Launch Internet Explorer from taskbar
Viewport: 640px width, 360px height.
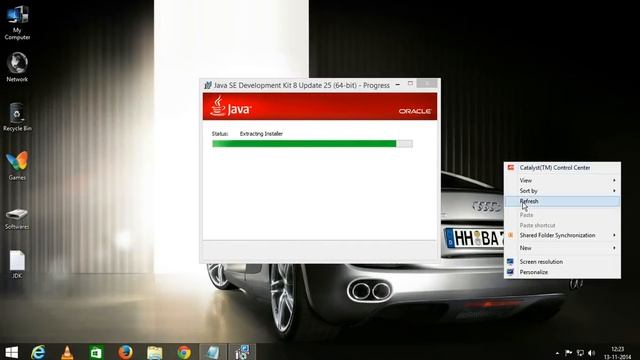point(38,352)
